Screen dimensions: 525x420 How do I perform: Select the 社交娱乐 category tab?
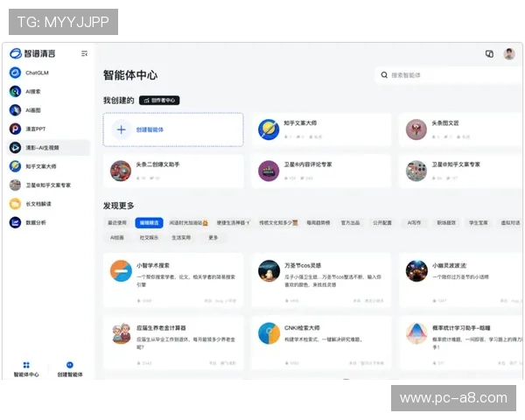pos(149,237)
